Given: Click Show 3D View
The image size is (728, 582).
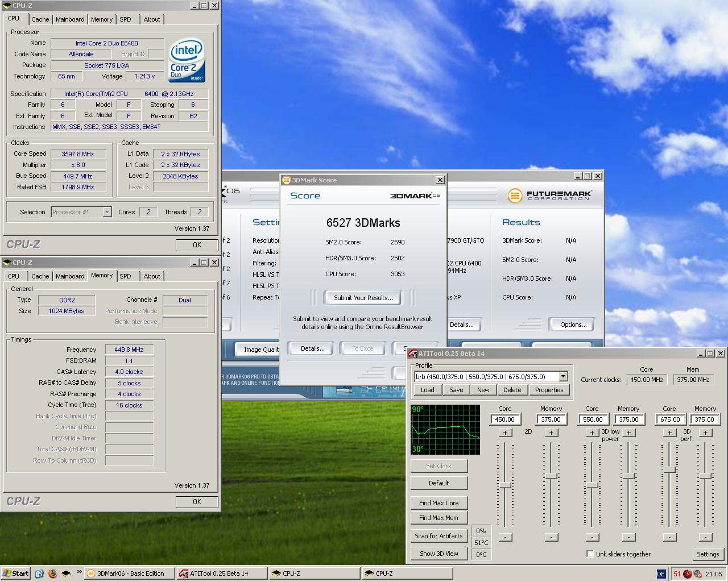Looking at the screenshot, I should (x=439, y=554).
